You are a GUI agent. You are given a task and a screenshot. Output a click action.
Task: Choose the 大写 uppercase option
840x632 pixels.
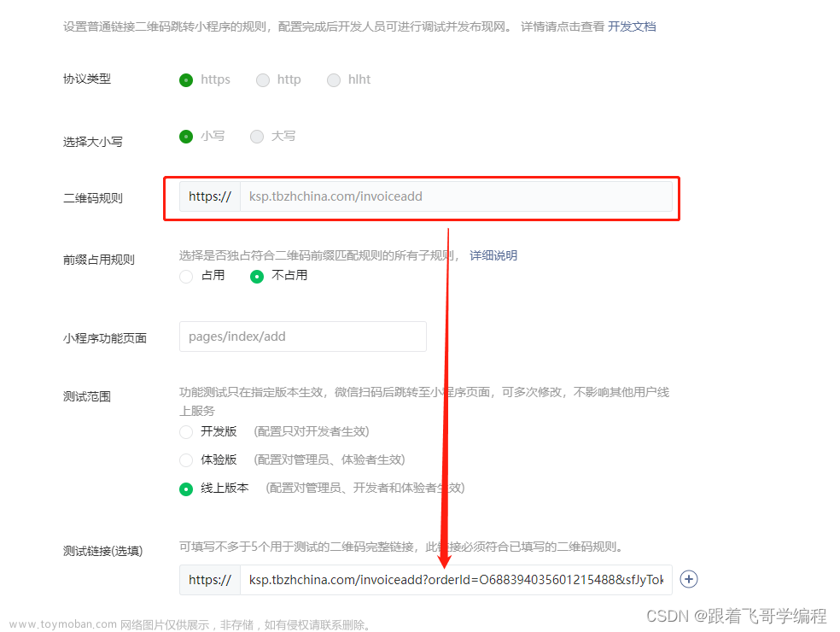tap(257, 137)
